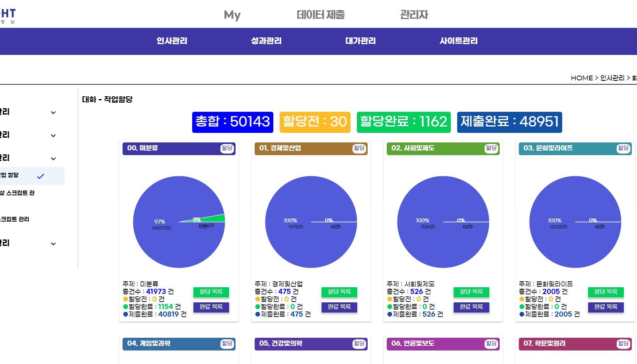The width and height of the screenshot is (637, 364).
Task: Click the 할당완료 : 1162 green badge
Action: [404, 122]
